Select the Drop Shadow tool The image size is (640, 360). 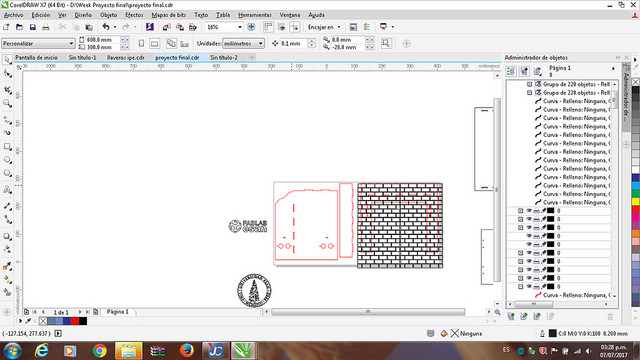pyautogui.click(x=7, y=236)
